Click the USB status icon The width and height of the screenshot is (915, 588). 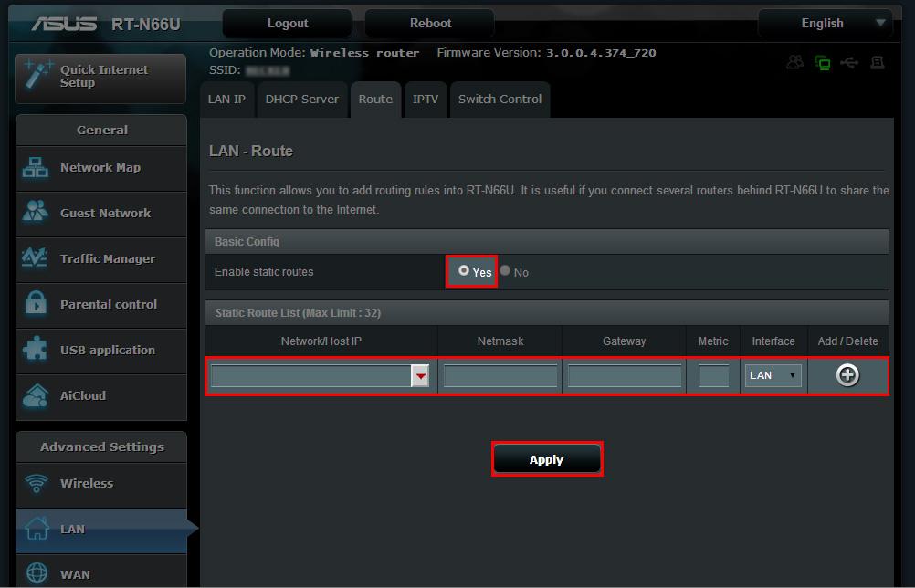click(x=849, y=62)
